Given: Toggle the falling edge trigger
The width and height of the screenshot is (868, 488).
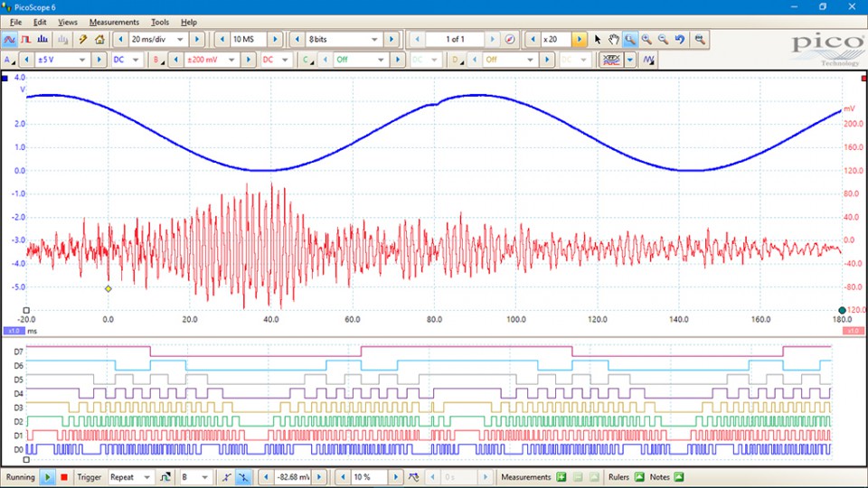Looking at the screenshot, I should tap(244, 477).
